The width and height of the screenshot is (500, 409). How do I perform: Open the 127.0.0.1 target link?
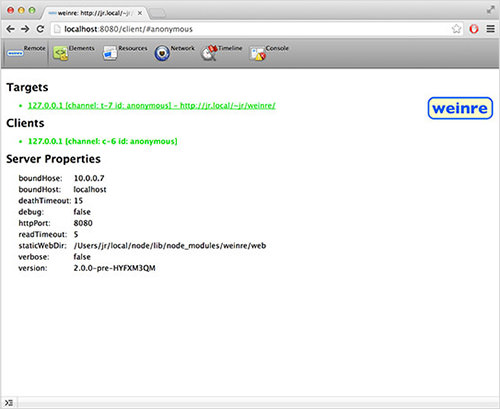pyautogui.click(x=152, y=106)
